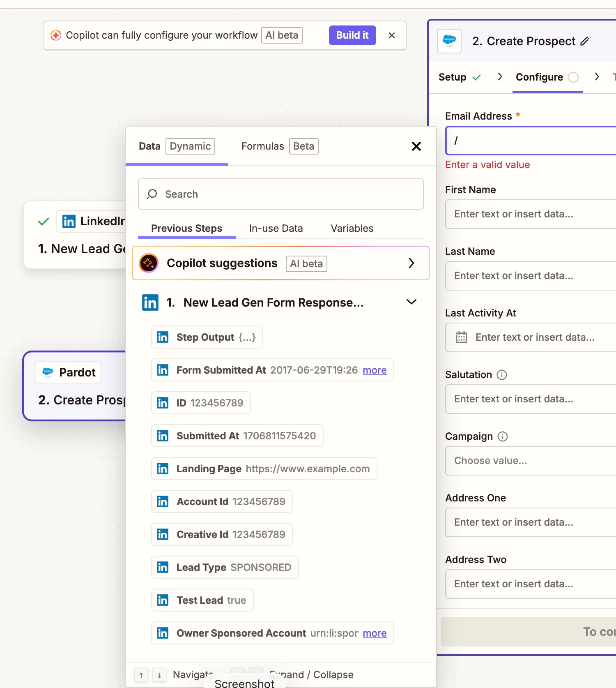Insert the Creative Id field
The width and height of the screenshot is (616, 688).
pyautogui.click(x=222, y=534)
